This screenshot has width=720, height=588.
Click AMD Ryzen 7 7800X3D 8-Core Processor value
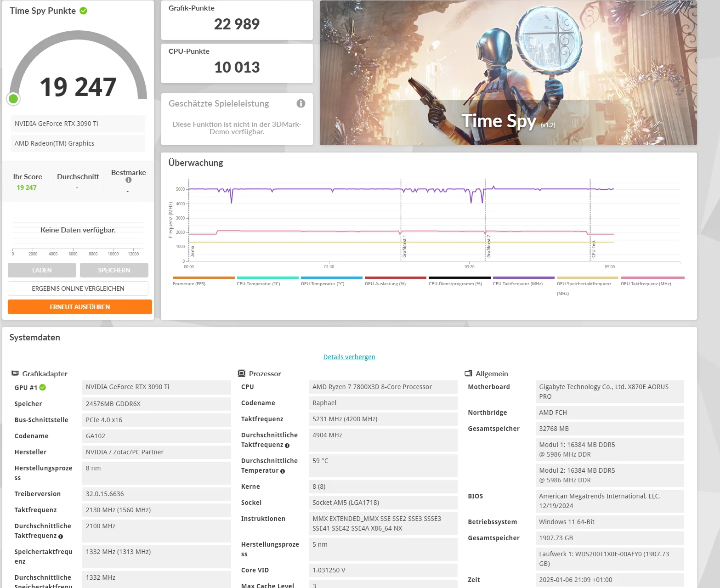(x=383, y=387)
